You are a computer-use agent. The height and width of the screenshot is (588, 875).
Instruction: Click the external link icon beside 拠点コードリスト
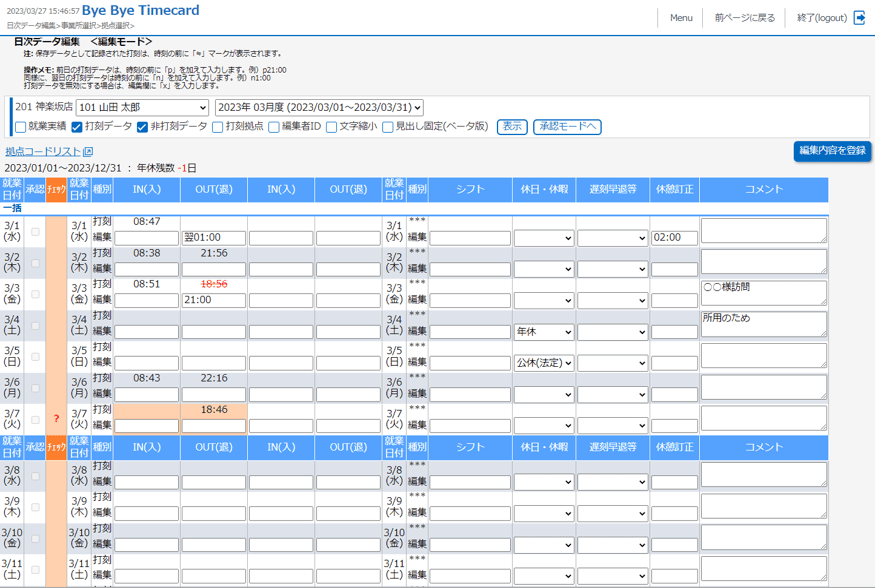[88, 152]
